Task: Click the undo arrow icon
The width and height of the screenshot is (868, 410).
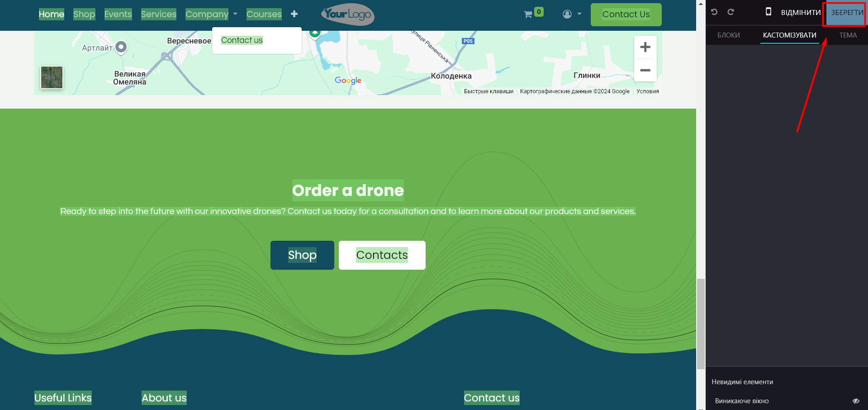Action: (714, 12)
